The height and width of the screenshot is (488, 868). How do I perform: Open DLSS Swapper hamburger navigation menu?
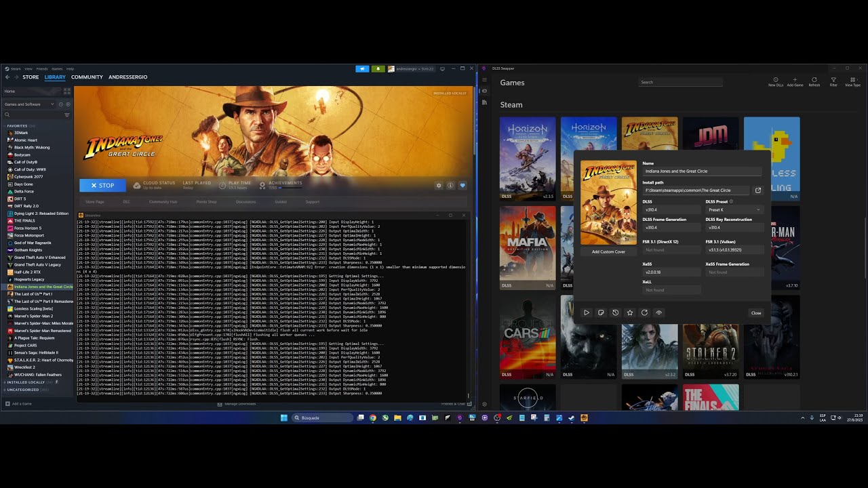coord(484,79)
